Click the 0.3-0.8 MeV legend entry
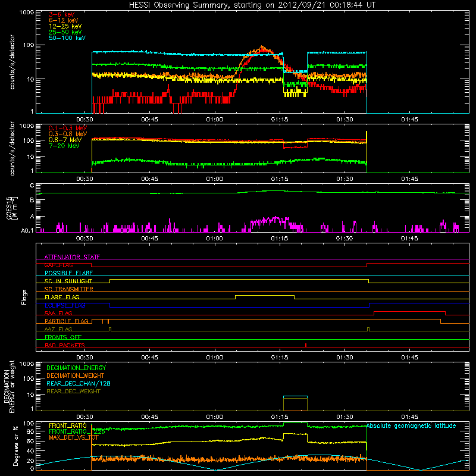 pos(68,134)
